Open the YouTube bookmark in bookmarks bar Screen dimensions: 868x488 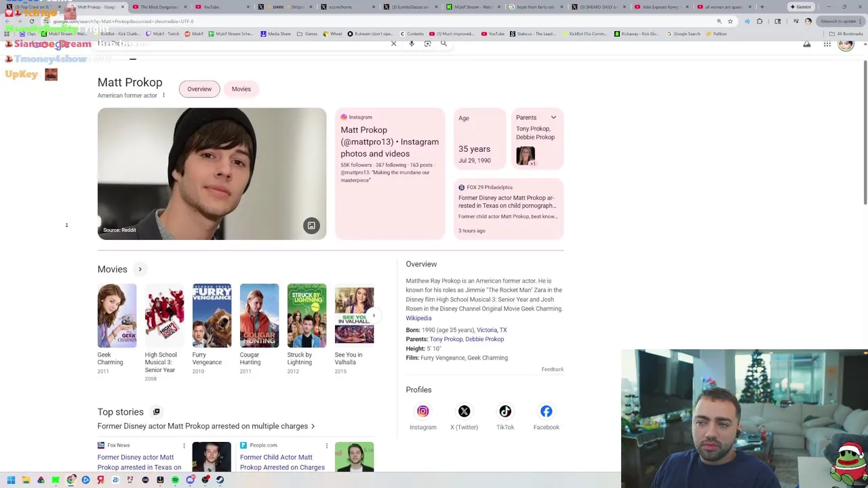click(493, 34)
